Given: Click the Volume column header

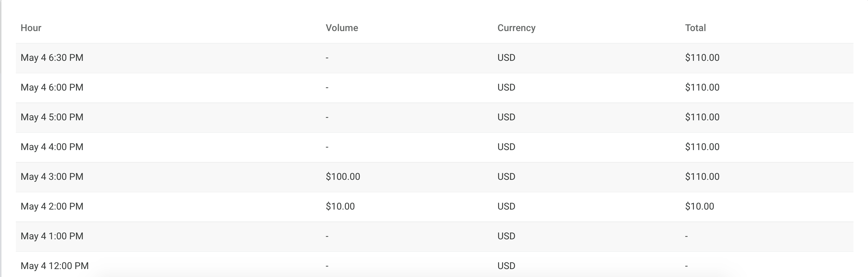Looking at the screenshot, I should (x=342, y=28).
